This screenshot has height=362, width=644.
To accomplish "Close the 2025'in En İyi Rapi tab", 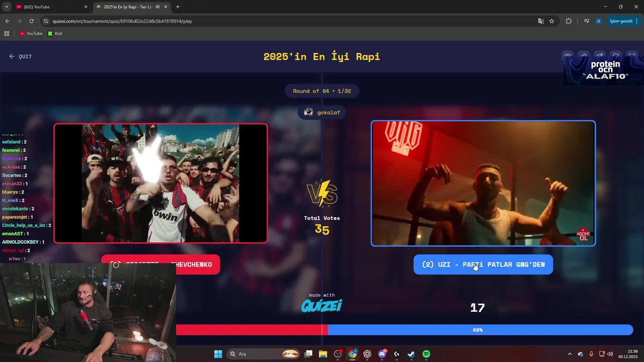I will click(166, 7).
